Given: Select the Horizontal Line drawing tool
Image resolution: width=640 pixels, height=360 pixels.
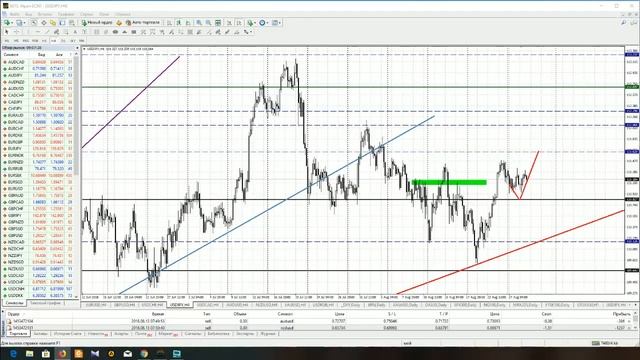Looking at the screenshot, I should click(x=38, y=31).
